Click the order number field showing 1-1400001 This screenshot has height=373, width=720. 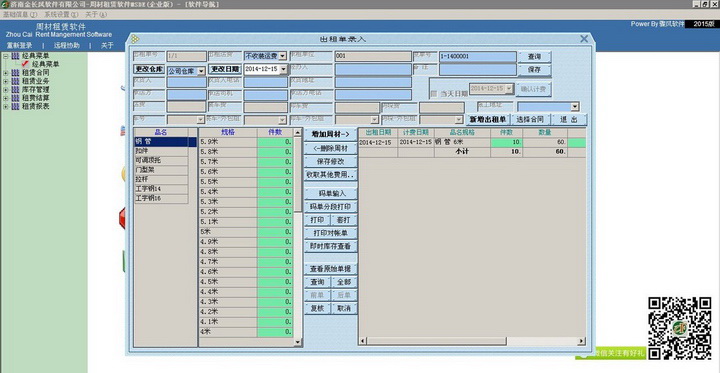pos(478,57)
